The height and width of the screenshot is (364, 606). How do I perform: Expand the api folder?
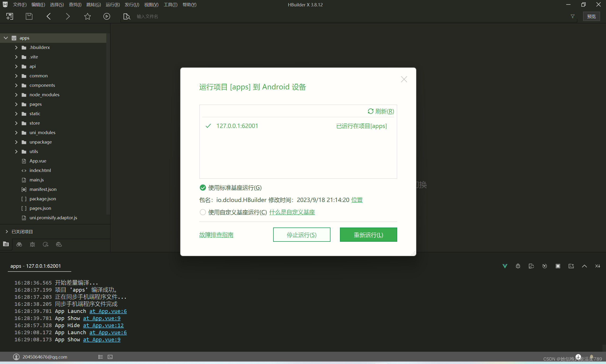click(16, 66)
